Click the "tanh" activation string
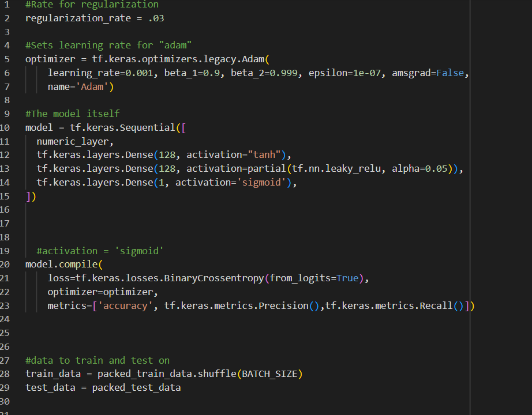532x415 pixels. [x=264, y=154]
